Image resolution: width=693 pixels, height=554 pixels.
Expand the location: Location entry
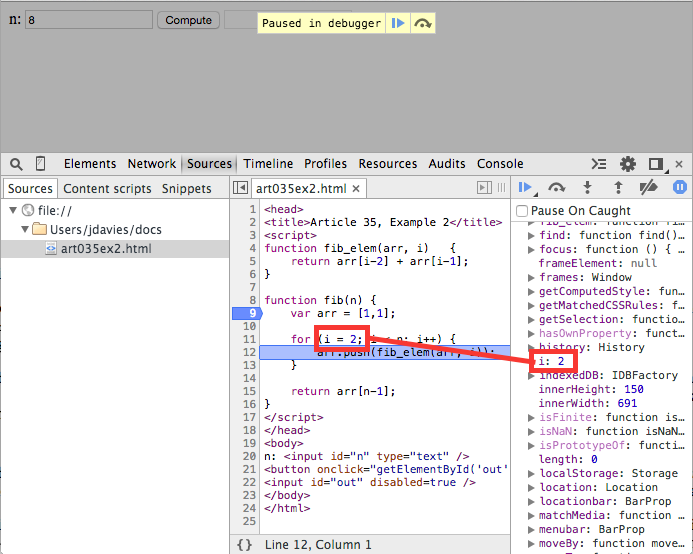click(532, 488)
